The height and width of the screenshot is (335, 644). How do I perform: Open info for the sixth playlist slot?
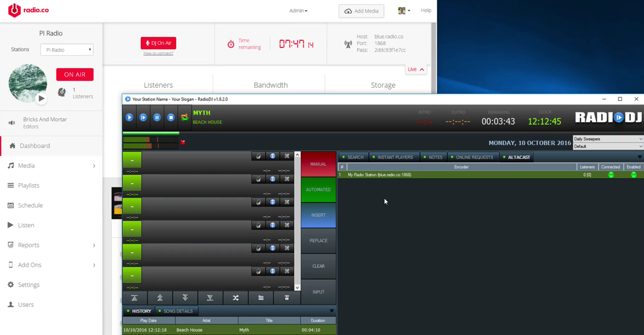pyautogui.click(x=273, y=271)
